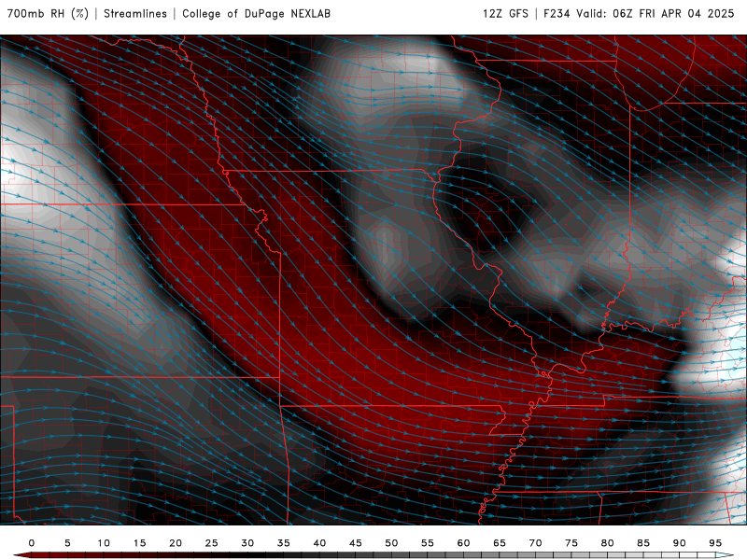The height and width of the screenshot is (560, 747).
Task: Click the "85" color scale value
Action: click(643, 543)
